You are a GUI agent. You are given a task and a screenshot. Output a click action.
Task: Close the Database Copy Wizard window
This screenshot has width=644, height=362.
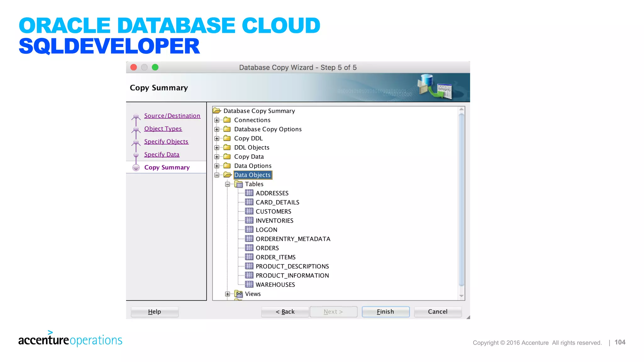134,67
